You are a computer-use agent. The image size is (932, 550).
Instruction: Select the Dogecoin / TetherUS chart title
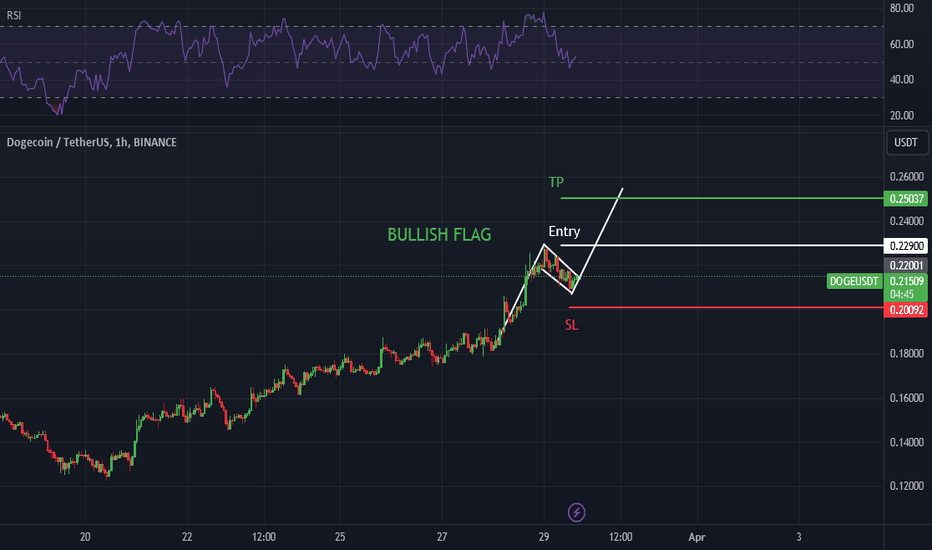point(92,142)
